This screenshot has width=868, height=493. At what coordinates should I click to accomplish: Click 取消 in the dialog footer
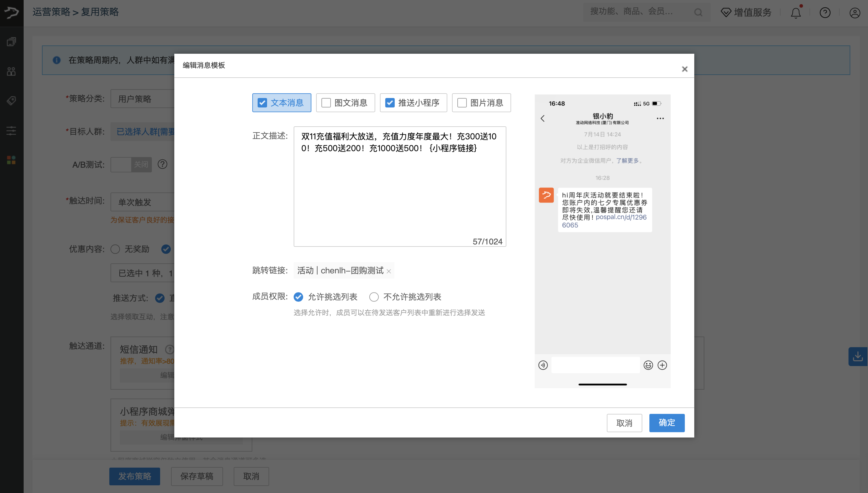coord(624,422)
